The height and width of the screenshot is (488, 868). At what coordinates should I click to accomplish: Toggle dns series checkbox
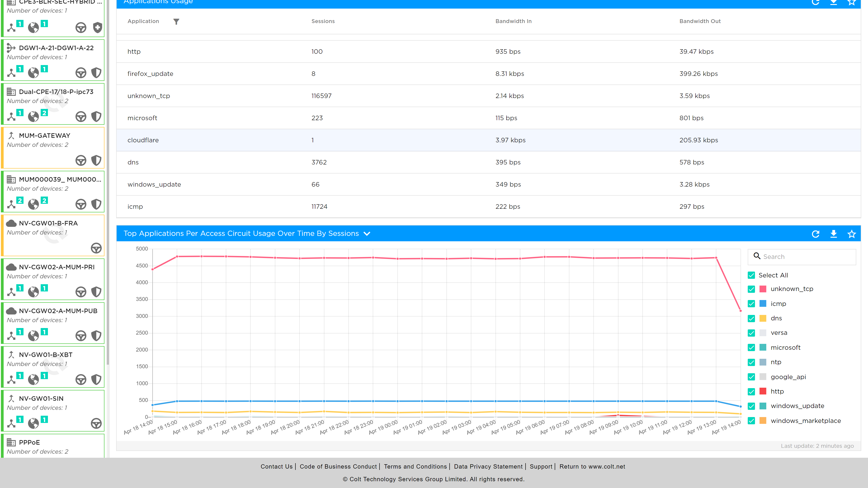[x=751, y=318]
